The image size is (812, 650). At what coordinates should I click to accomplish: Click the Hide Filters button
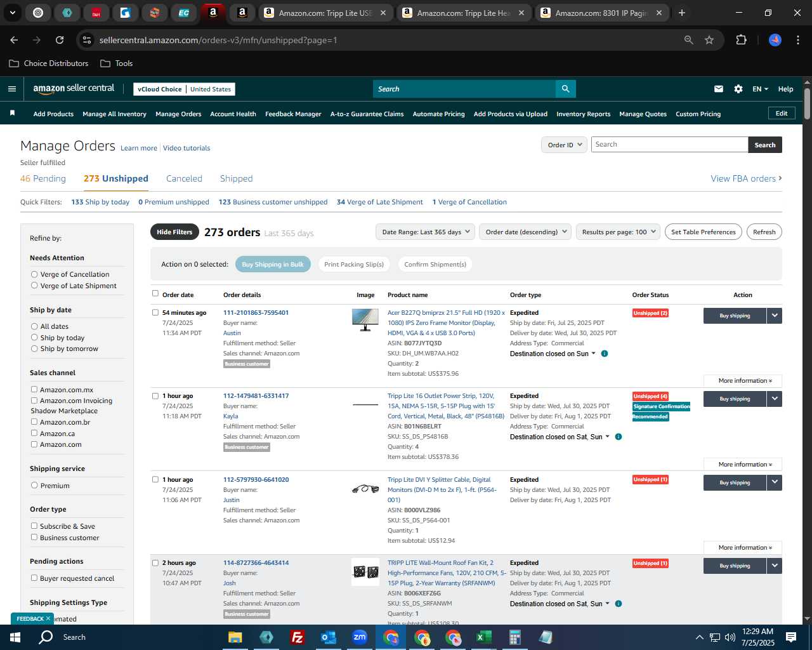(174, 232)
